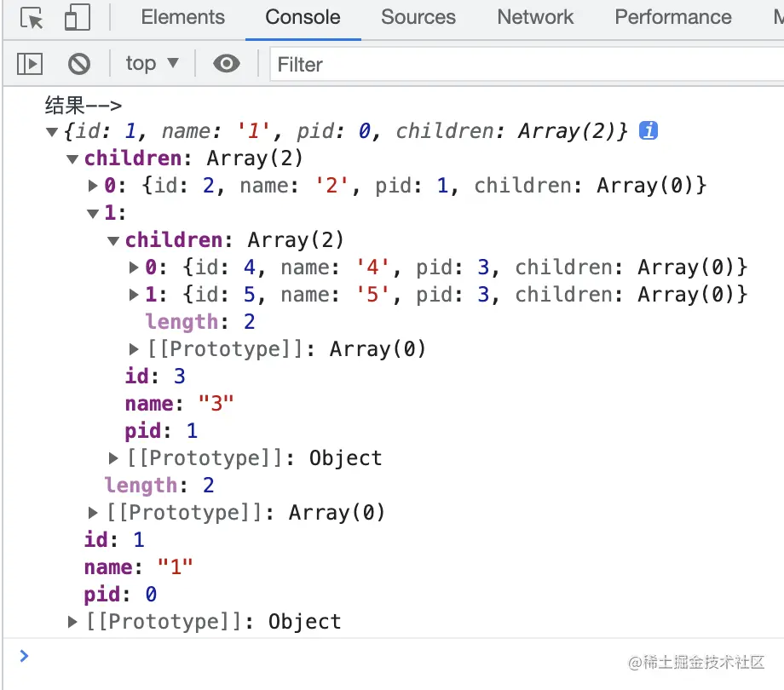
Task: Expand the [[Prototype]]: Object below pid: 1
Action: (x=113, y=457)
